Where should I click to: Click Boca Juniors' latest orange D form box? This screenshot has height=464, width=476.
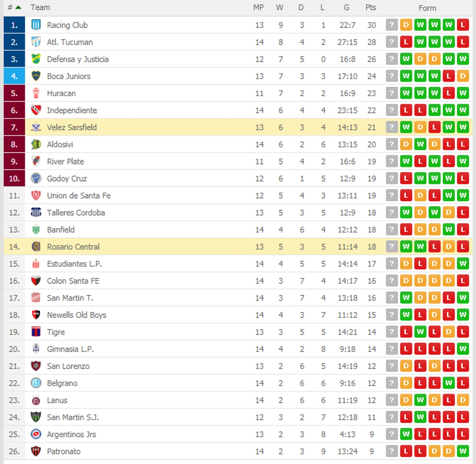[463, 76]
